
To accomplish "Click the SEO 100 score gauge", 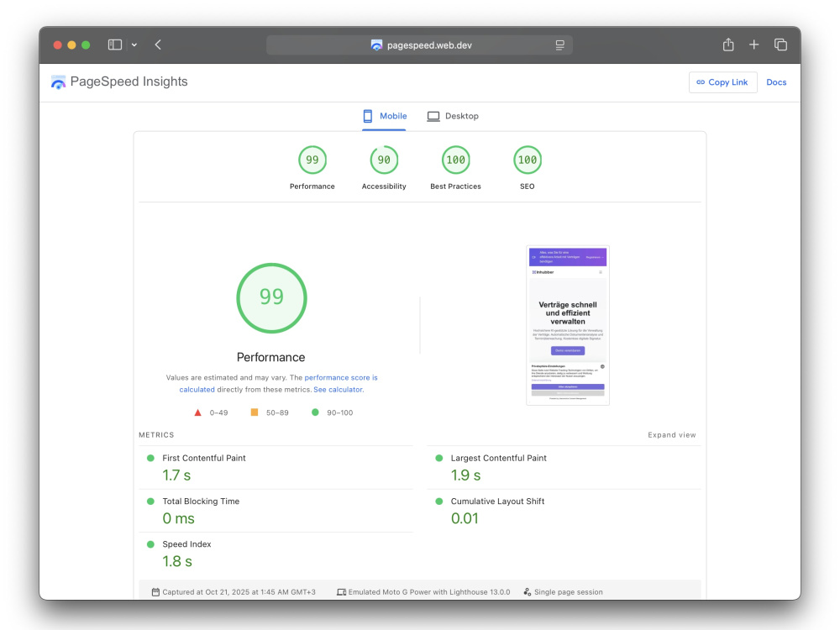I will point(528,160).
